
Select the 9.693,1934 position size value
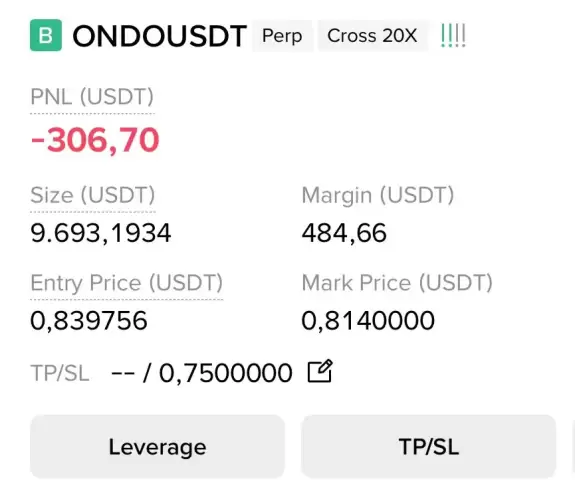click(x=101, y=233)
